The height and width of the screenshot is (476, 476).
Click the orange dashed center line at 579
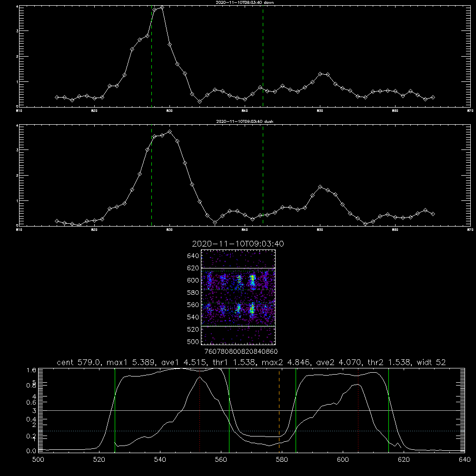(x=279, y=410)
